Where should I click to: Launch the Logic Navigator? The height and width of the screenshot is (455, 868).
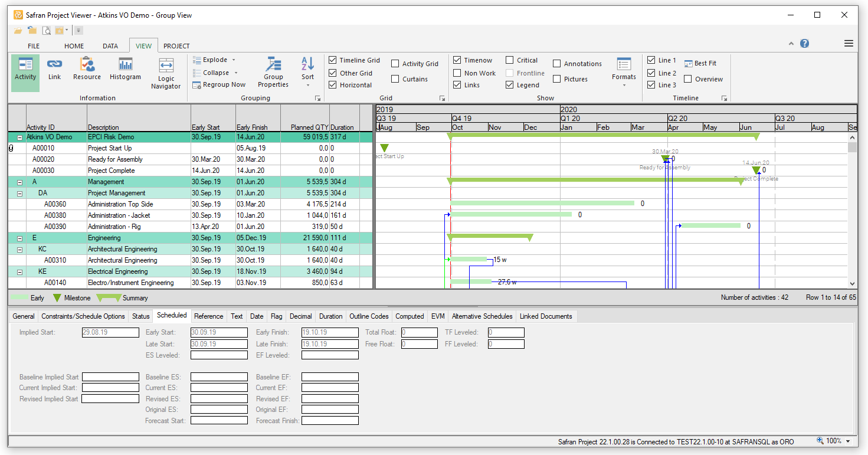[166, 65]
